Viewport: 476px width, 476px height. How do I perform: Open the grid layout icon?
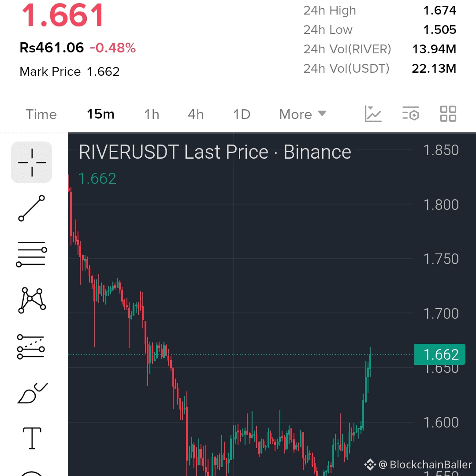point(448,114)
